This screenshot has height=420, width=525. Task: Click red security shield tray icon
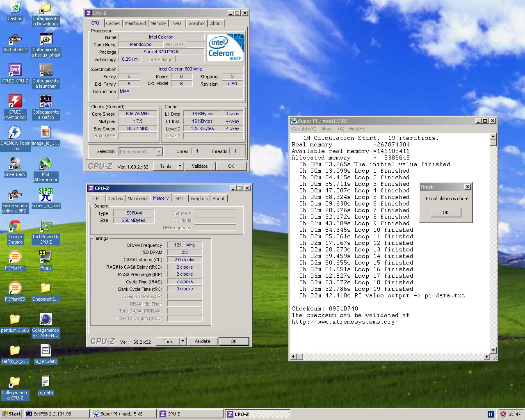click(x=503, y=414)
